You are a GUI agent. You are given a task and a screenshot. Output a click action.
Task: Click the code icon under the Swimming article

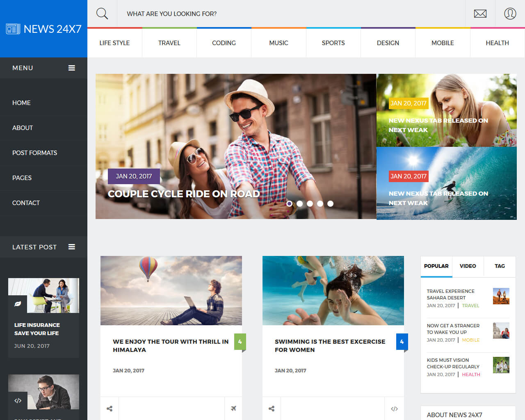[x=394, y=409]
